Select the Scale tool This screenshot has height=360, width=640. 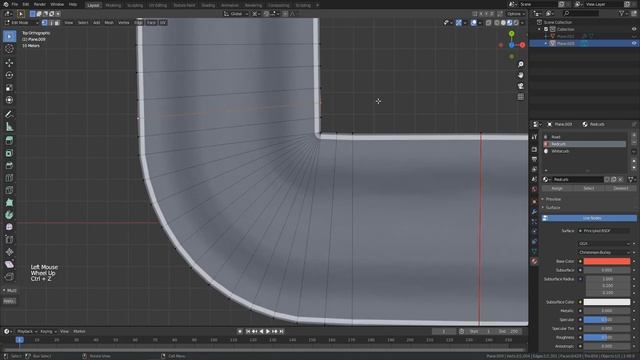tap(9, 88)
